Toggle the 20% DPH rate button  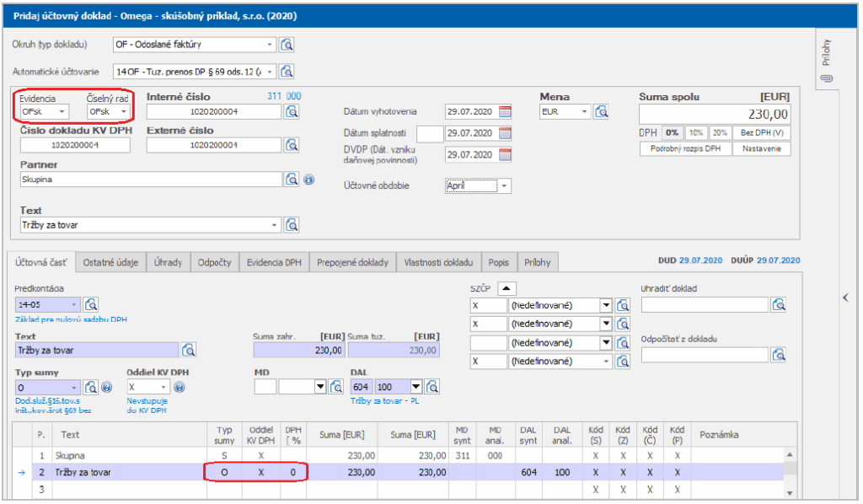click(720, 133)
